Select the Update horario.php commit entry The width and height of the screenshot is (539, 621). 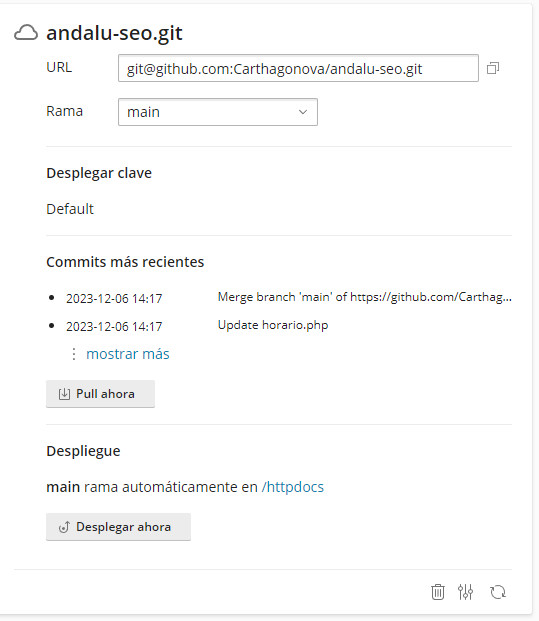[273, 325]
